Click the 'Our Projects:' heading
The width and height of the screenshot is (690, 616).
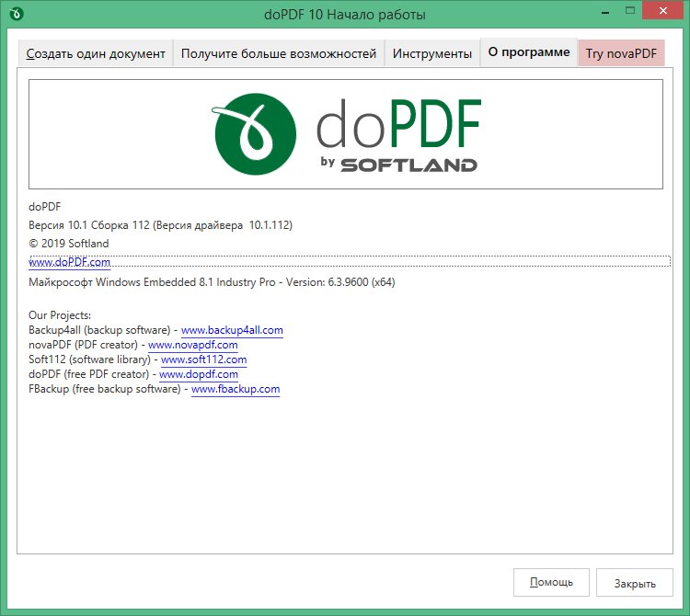(60, 315)
